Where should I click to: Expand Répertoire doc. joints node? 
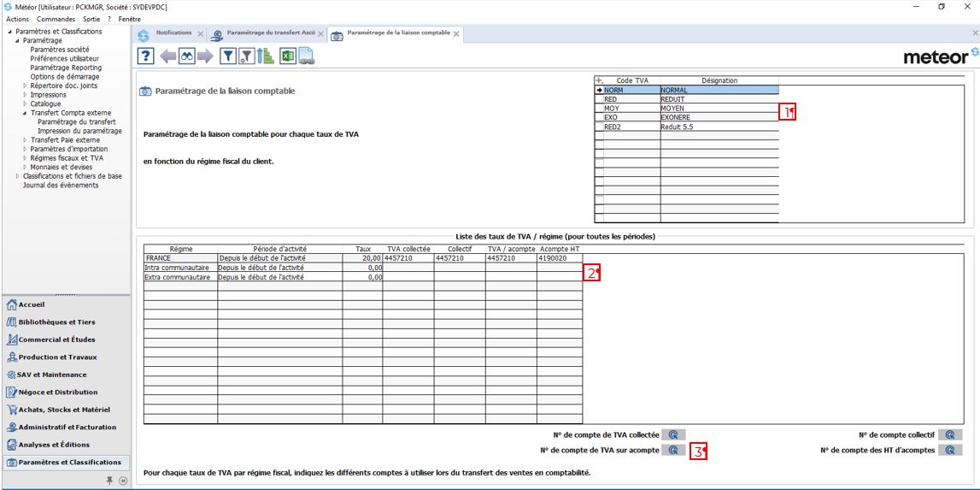[x=25, y=86]
